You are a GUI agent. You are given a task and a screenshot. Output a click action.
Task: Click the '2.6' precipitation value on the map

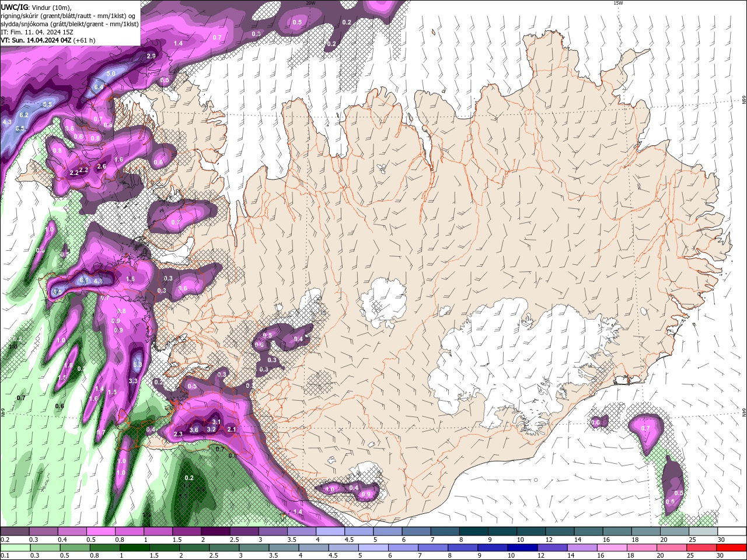[x=102, y=166]
